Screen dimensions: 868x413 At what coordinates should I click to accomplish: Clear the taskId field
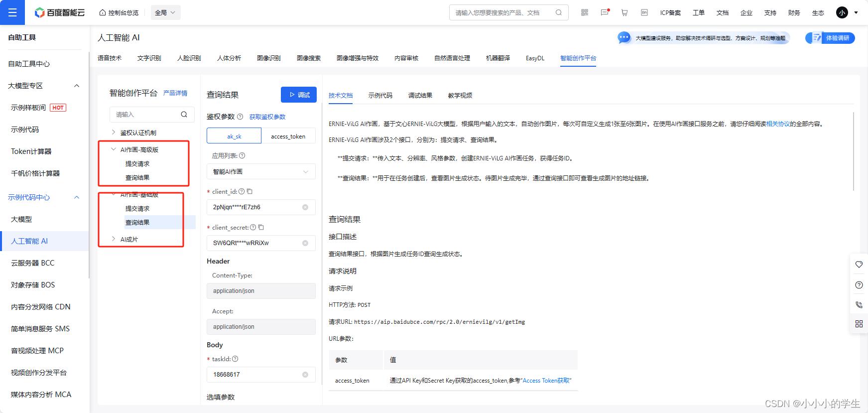pyautogui.click(x=305, y=375)
